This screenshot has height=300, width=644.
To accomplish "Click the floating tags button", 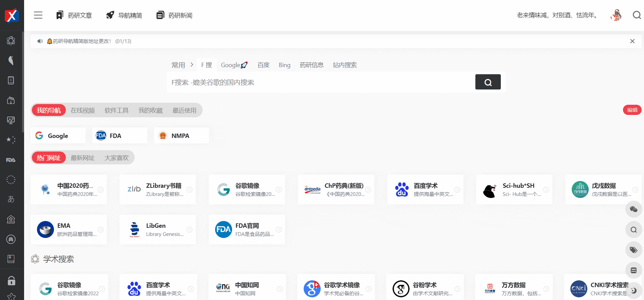I will 633,250.
